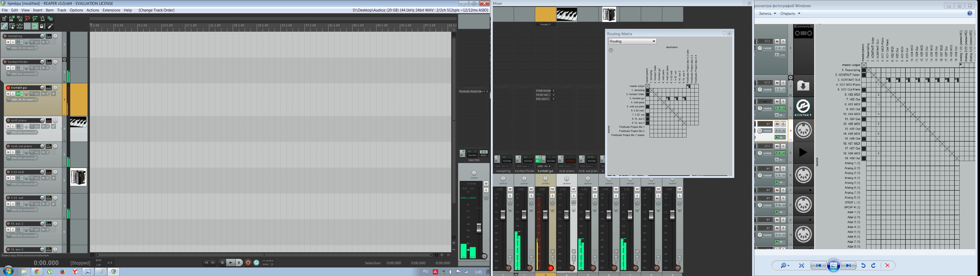Arm record on Kontakt gui mixer strip
This screenshot has width=980, height=276.
click(550, 268)
